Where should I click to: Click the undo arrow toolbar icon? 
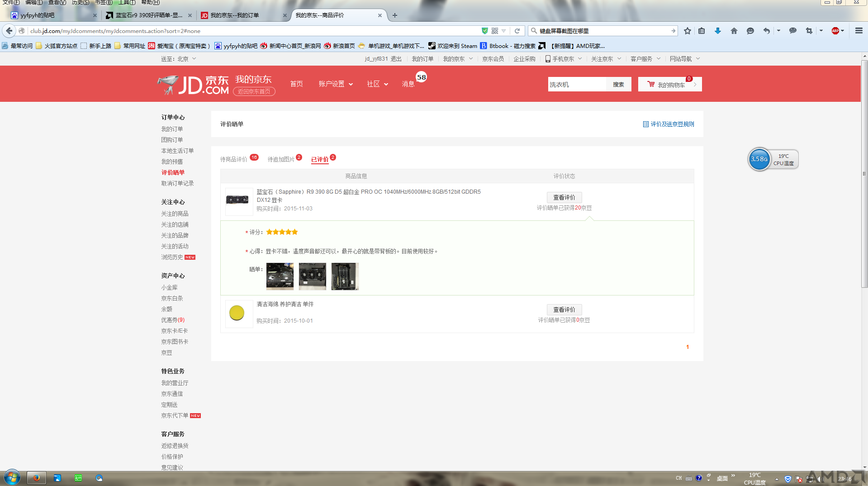click(x=766, y=31)
